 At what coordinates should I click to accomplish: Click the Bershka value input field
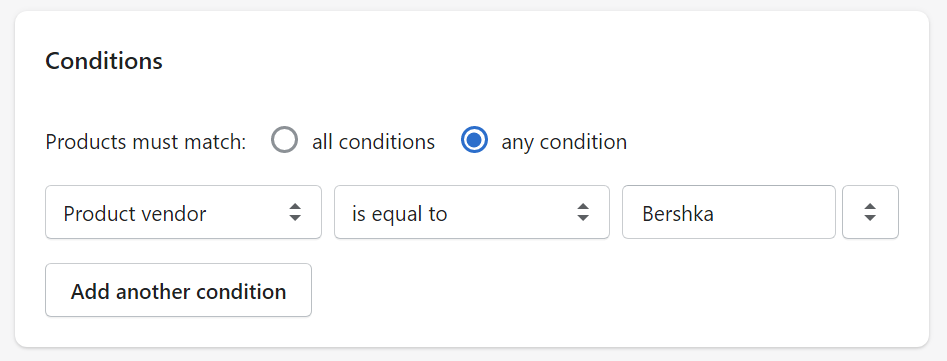pos(729,212)
